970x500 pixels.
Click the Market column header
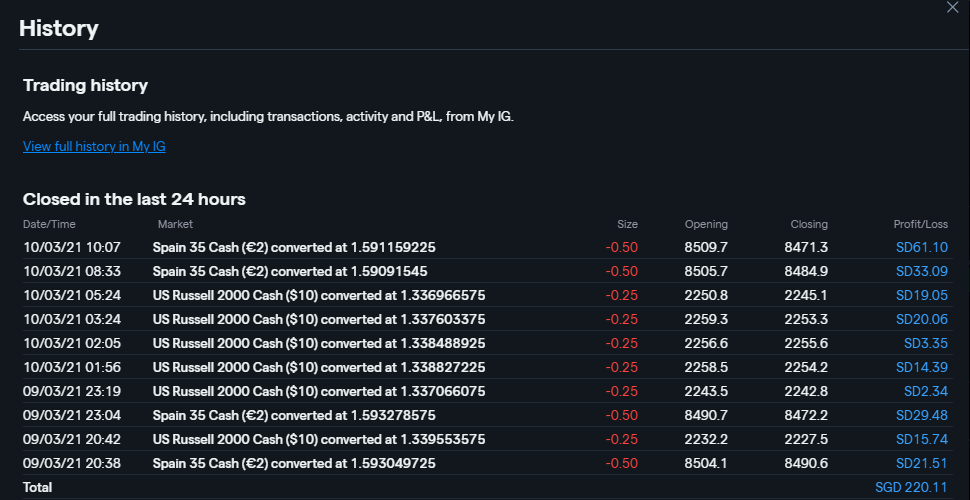(x=175, y=224)
